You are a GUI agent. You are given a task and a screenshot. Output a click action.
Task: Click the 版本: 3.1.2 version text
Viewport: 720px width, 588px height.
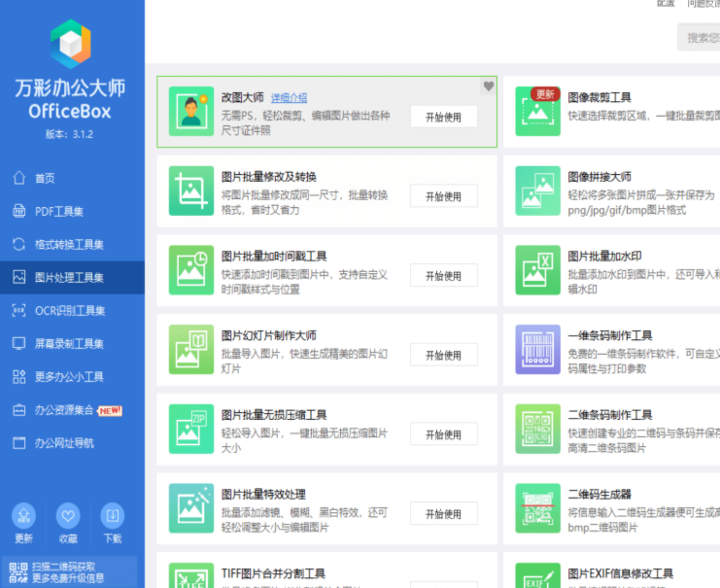[x=69, y=134]
